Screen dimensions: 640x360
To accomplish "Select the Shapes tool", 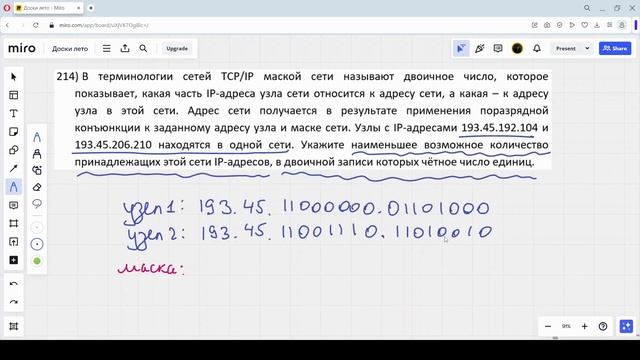I will [13, 150].
